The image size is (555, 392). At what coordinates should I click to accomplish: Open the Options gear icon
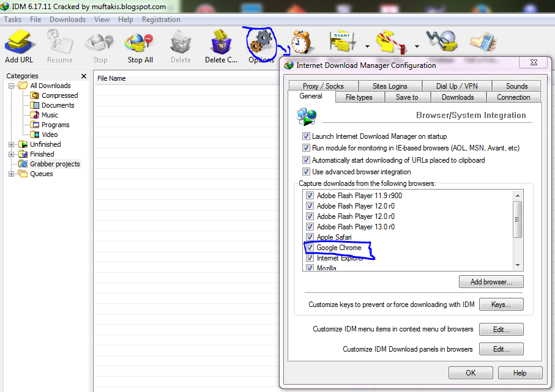click(261, 42)
